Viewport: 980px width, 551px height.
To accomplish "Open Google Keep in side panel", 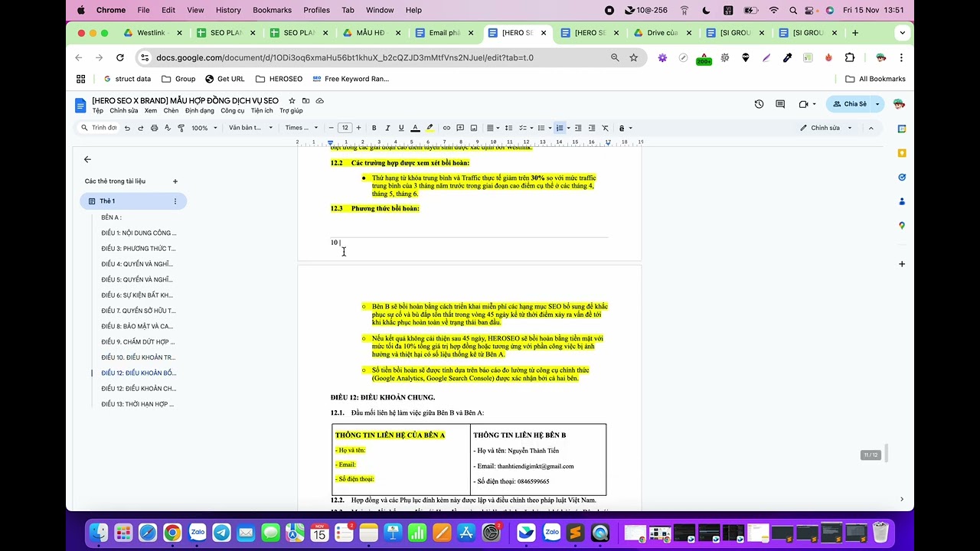I will [902, 153].
